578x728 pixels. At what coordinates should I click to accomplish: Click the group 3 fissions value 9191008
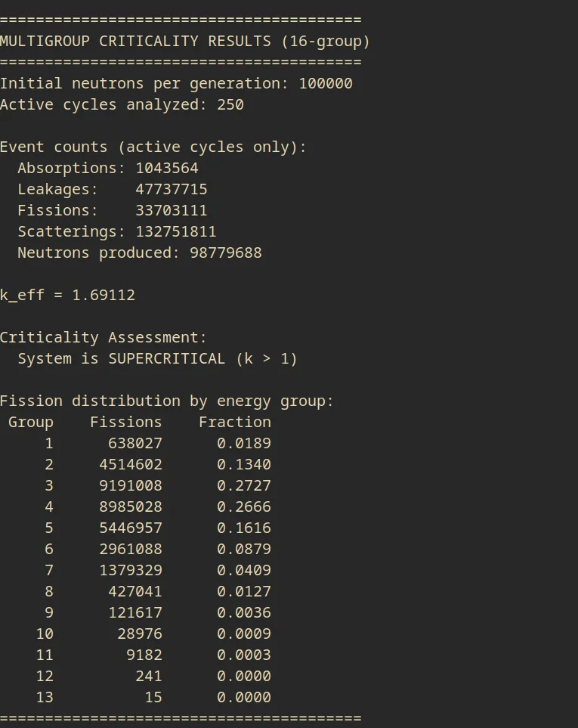tap(131, 485)
